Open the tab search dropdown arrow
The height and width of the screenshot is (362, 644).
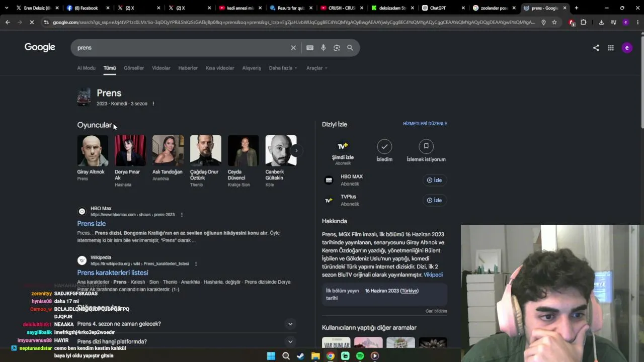(x=7, y=8)
